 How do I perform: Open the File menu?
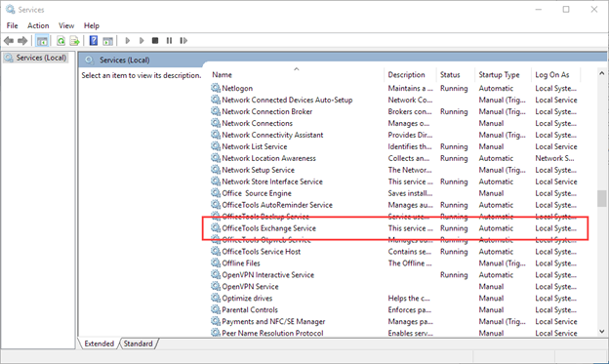tap(12, 25)
